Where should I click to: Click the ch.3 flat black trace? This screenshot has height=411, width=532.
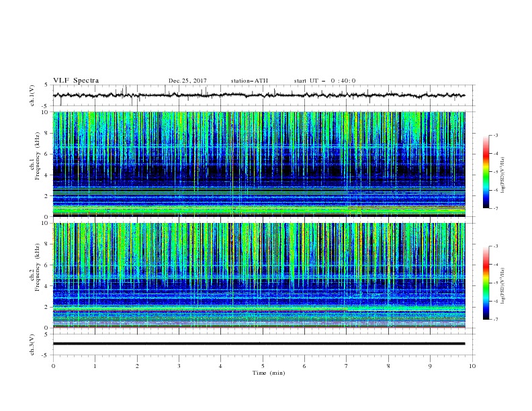259,344
